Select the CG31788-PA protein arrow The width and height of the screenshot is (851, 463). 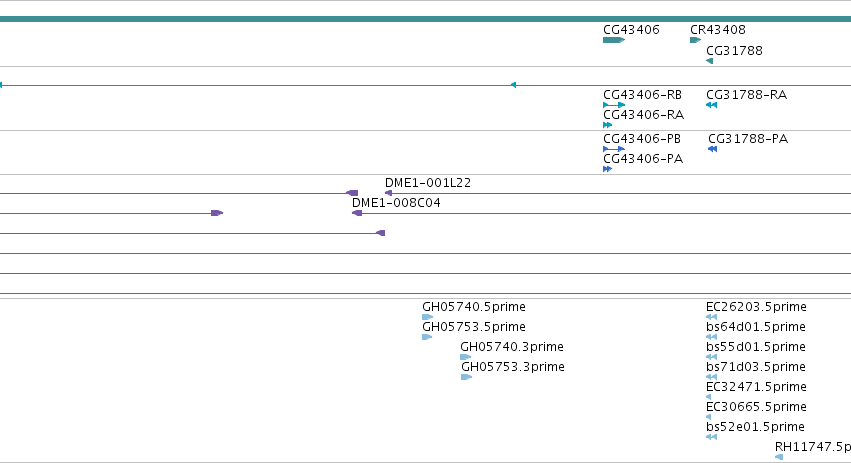pyautogui.click(x=713, y=149)
